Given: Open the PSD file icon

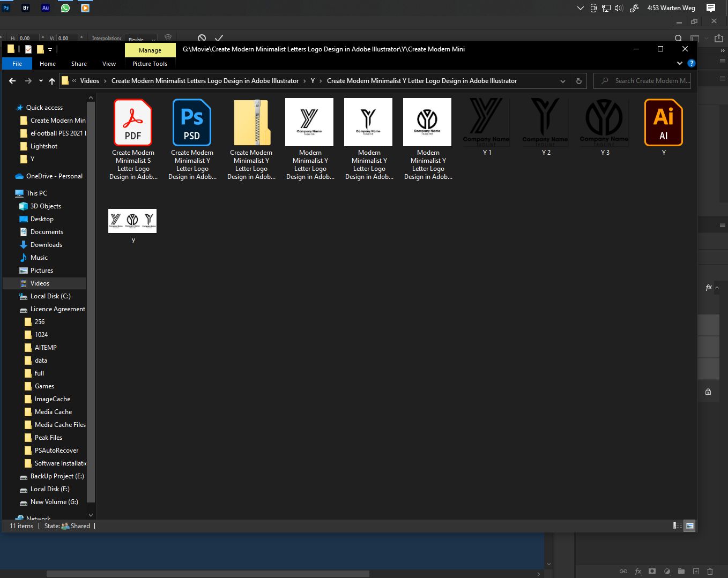Looking at the screenshot, I should click(x=192, y=123).
